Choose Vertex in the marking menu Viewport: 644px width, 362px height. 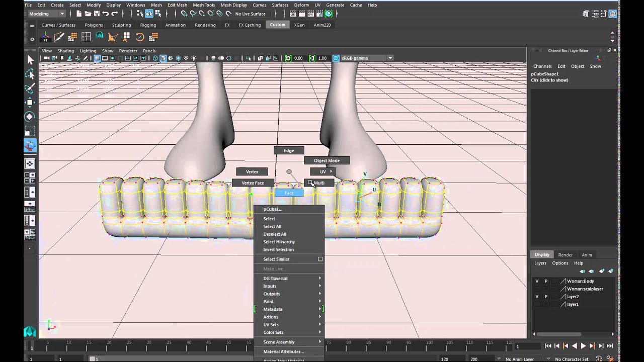(x=252, y=172)
